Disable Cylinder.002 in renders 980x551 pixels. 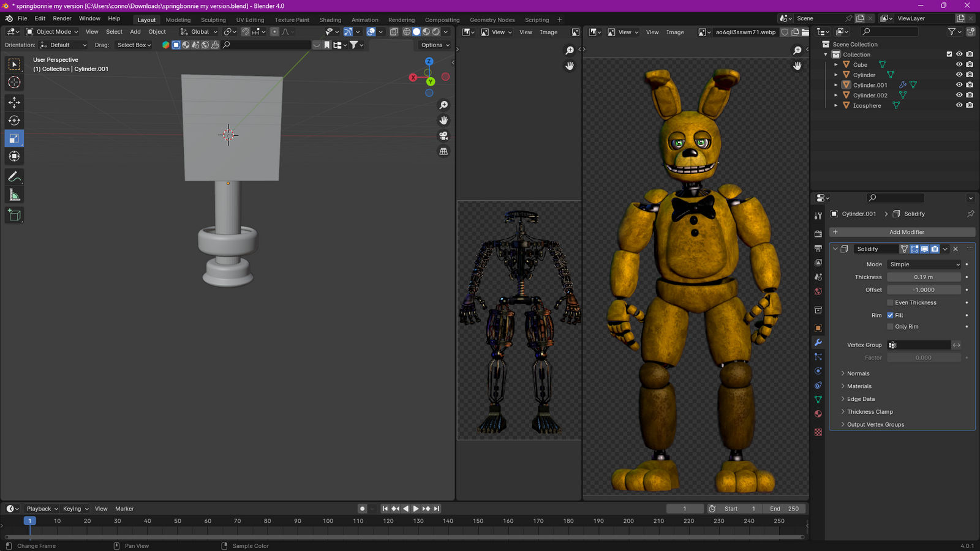point(970,95)
